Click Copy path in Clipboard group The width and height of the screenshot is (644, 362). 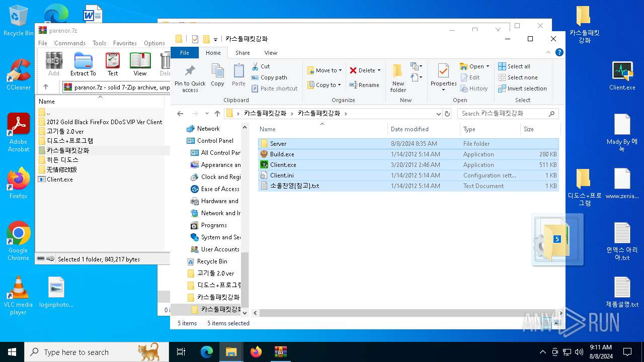pyautogui.click(x=269, y=77)
